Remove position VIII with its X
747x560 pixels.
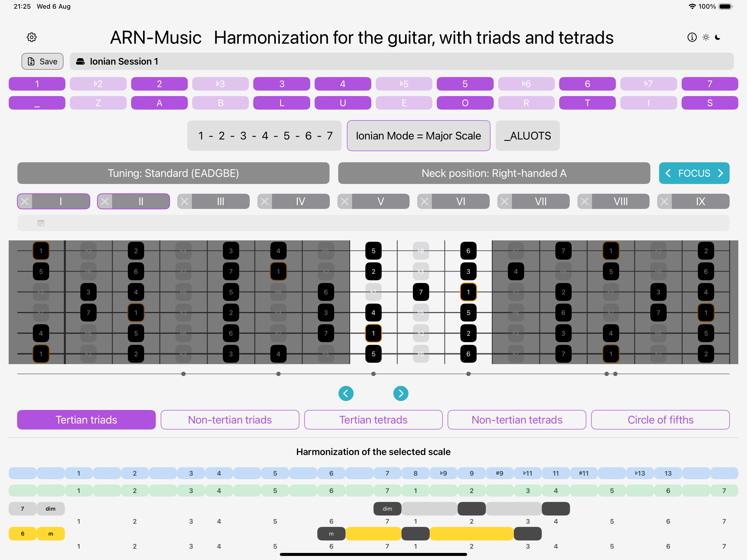click(585, 202)
